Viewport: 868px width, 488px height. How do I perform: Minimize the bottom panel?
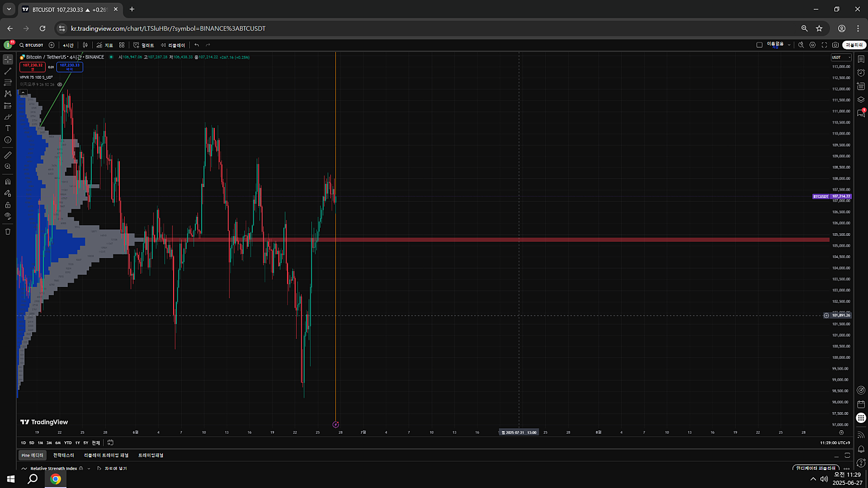(x=836, y=455)
